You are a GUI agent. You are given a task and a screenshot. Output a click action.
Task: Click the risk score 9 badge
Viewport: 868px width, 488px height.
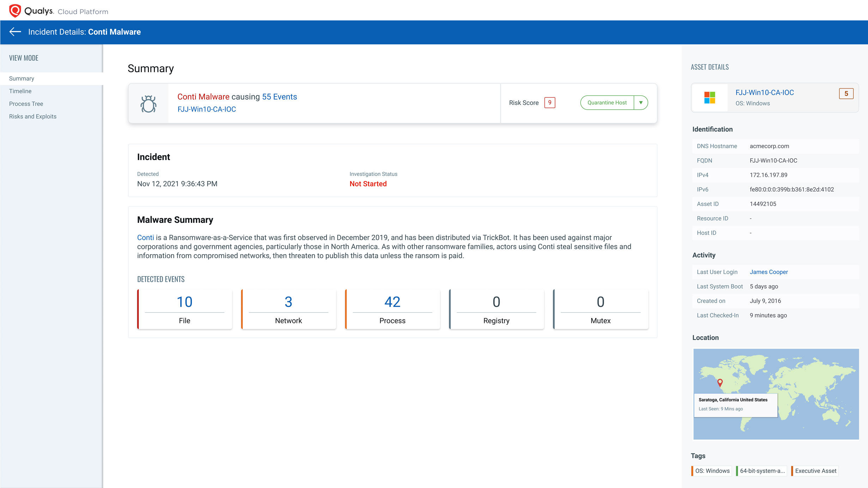click(x=549, y=103)
